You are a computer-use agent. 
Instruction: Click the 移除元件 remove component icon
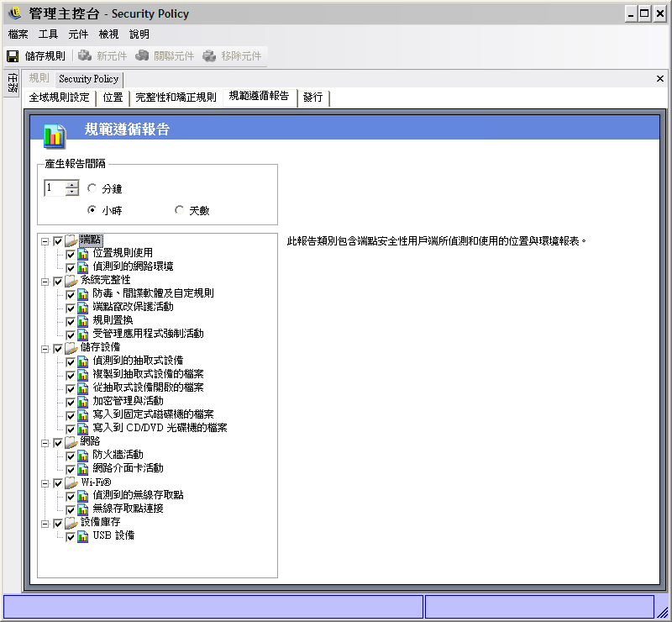(x=209, y=55)
